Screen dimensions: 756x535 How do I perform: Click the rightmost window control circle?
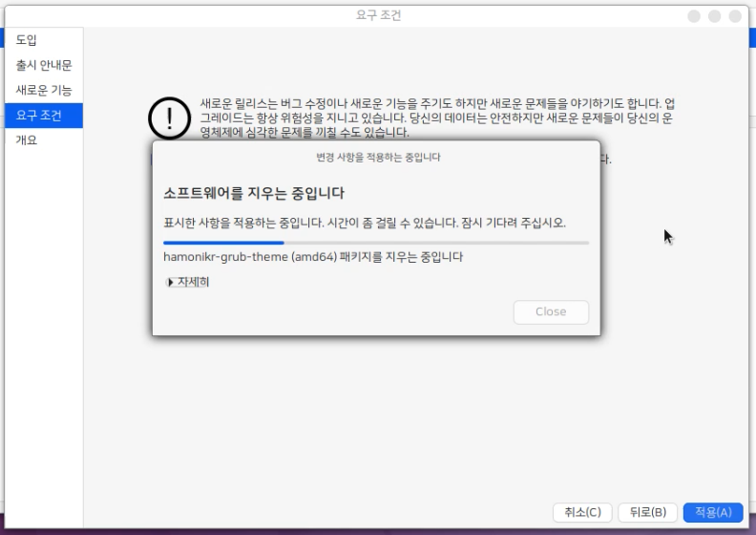point(736,16)
